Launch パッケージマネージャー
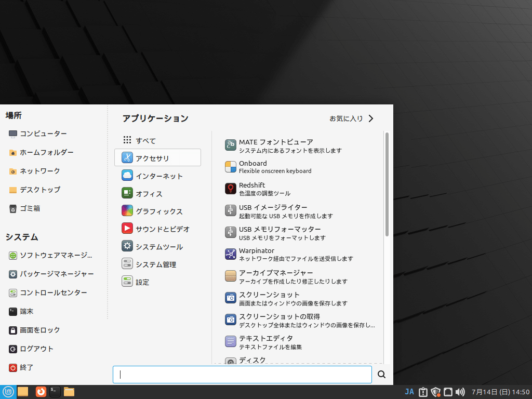The height and width of the screenshot is (399, 532). pos(51,274)
